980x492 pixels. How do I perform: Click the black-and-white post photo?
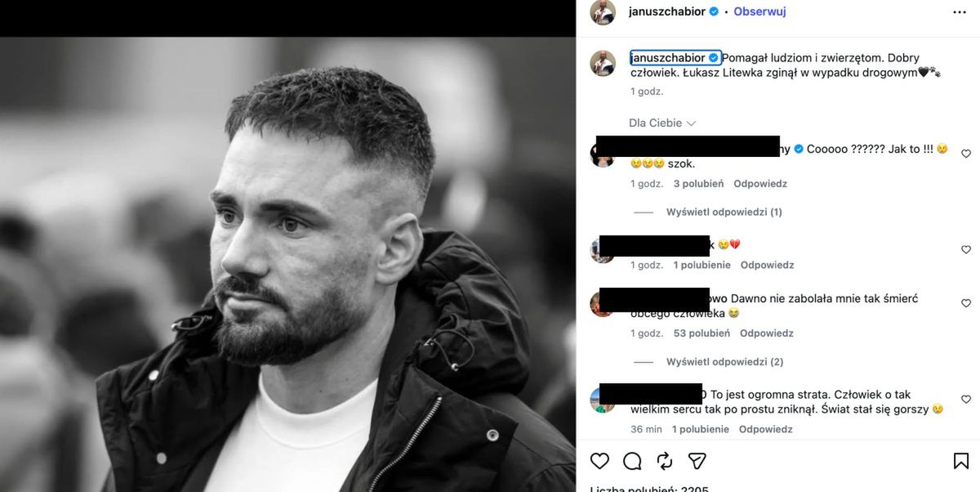click(287, 262)
